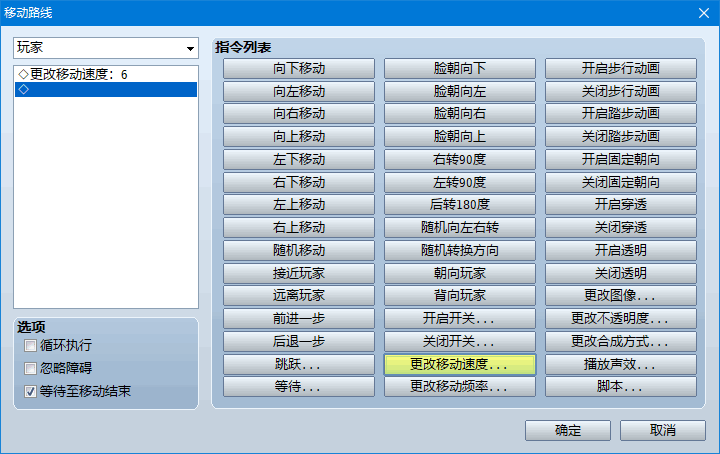Click the 脸朝向上 button
The image size is (720, 454).
(460, 137)
